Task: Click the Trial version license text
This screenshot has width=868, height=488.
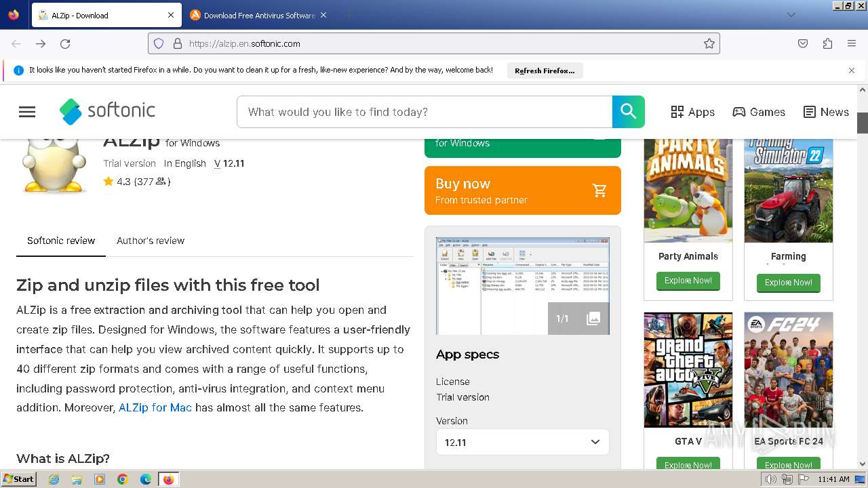Action: (x=462, y=397)
